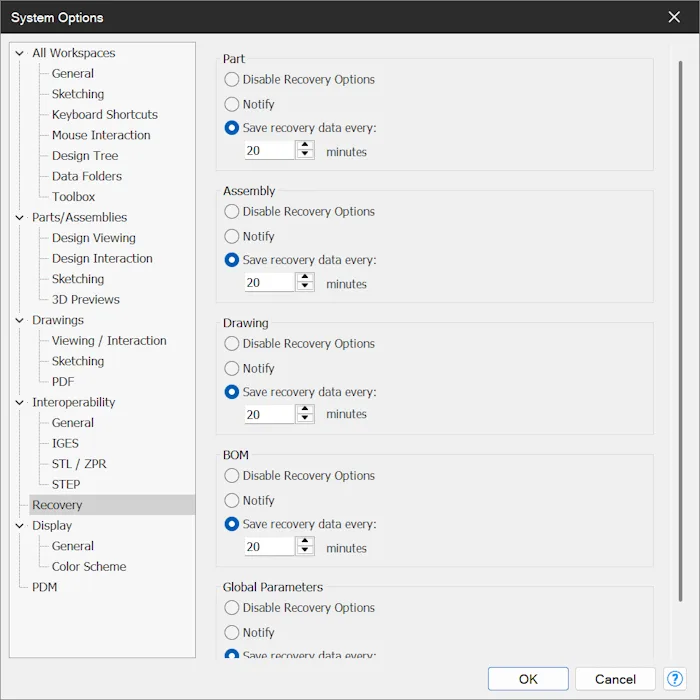Viewport: 700px width, 700px height.
Task: Open Sketching under Drawings
Action: point(78,361)
